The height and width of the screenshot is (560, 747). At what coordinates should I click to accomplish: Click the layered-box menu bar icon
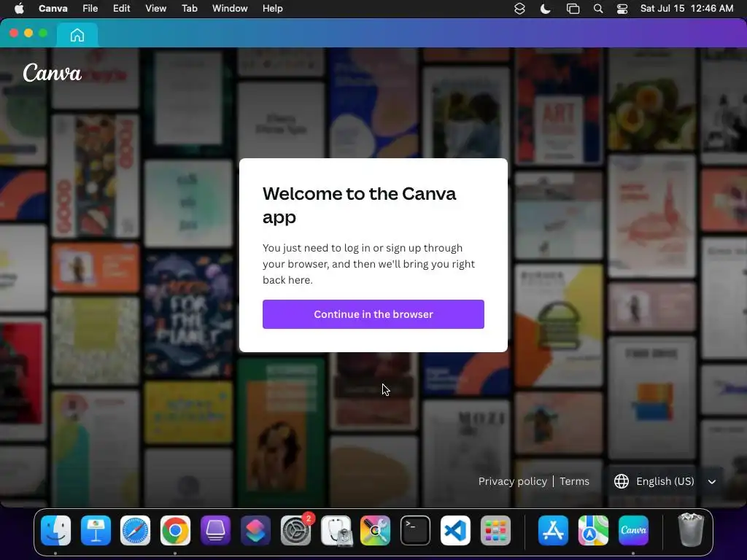point(519,9)
